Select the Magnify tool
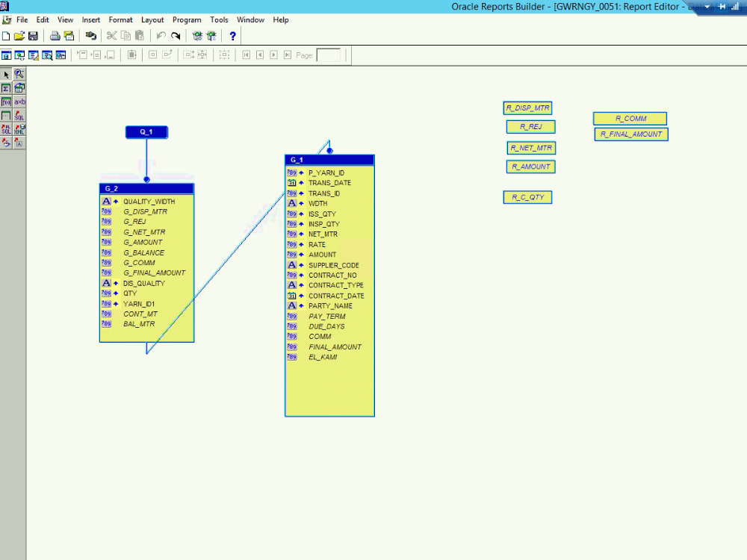This screenshot has height=560, width=747. [x=19, y=74]
